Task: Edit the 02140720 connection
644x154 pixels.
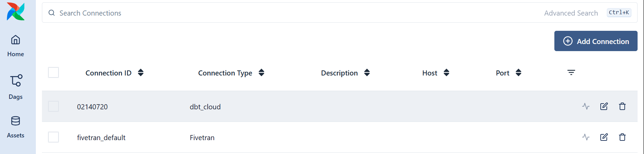Action: (604, 107)
